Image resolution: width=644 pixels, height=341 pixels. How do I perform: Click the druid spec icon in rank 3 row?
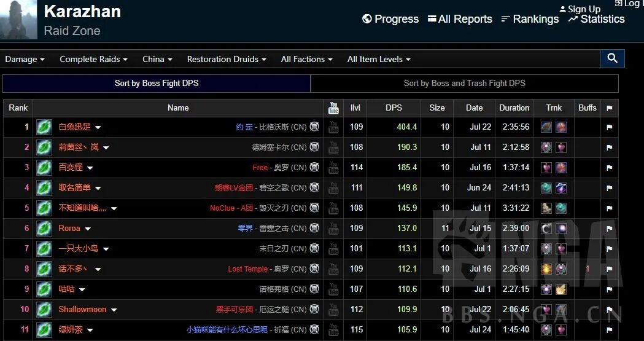[44, 168]
